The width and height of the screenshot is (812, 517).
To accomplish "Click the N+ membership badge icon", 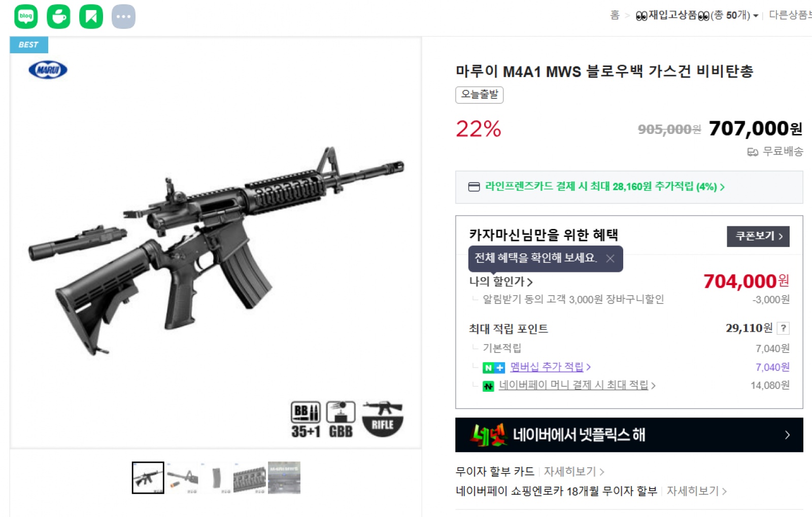I will (493, 367).
